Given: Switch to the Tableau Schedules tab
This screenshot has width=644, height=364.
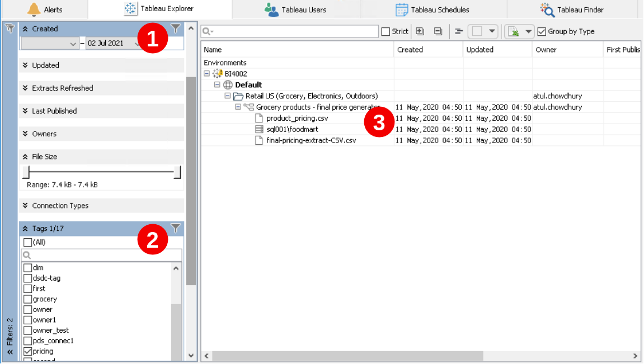Looking at the screenshot, I should click(x=432, y=10).
